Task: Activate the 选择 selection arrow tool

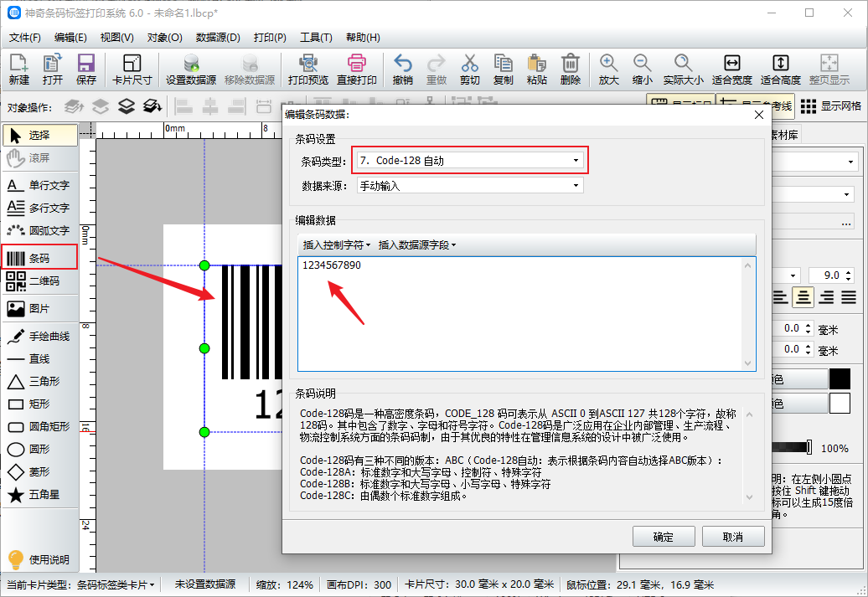Action: (39, 135)
